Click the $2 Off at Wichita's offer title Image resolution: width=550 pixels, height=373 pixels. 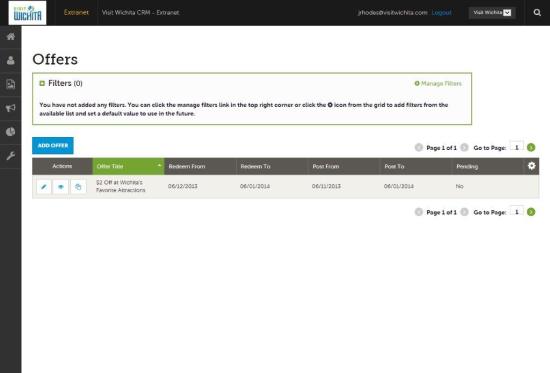click(120, 186)
